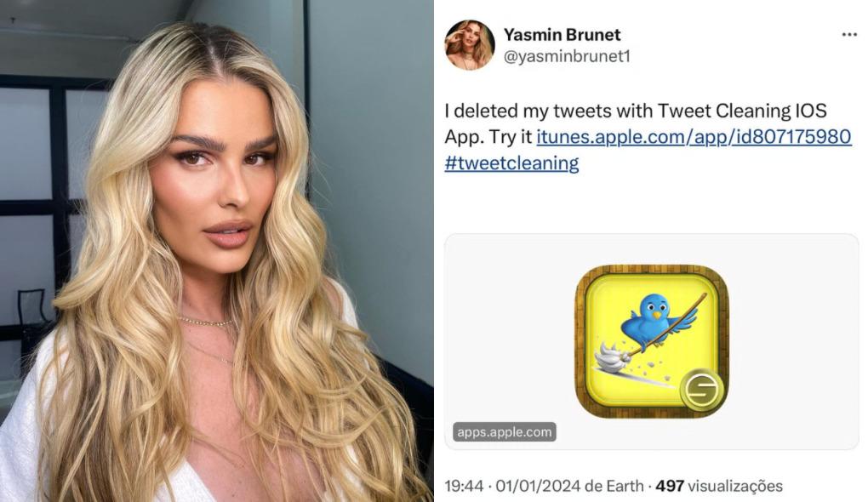Click the 19:44 timestamp
The width and height of the screenshot is (868, 502).
[464, 486]
